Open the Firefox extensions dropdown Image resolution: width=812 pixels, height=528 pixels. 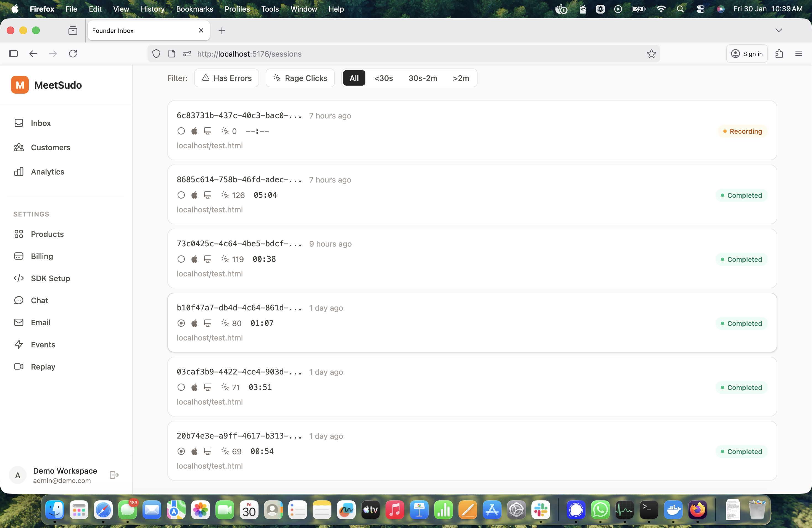[x=779, y=54]
